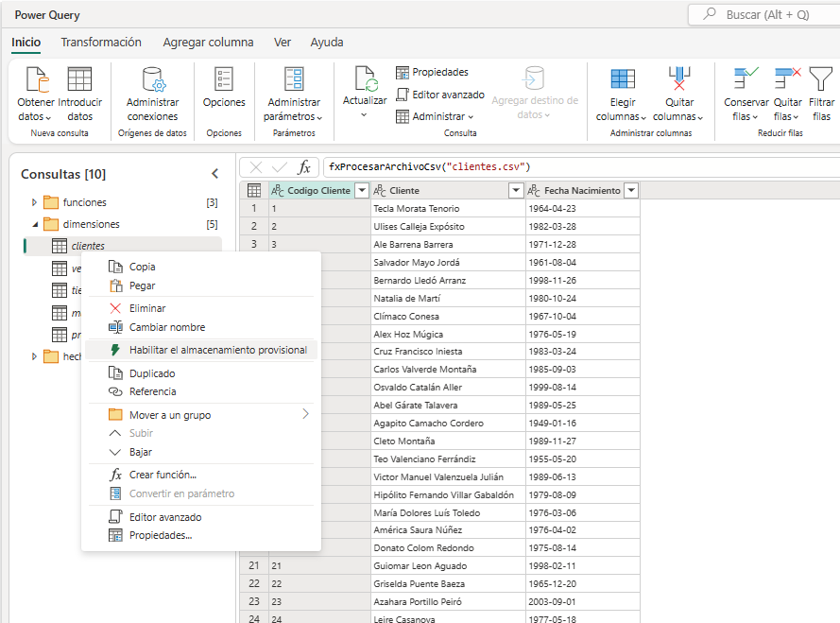This screenshot has height=623, width=840.
Task: Click the Actualizar refresh icon
Action: click(365, 79)
